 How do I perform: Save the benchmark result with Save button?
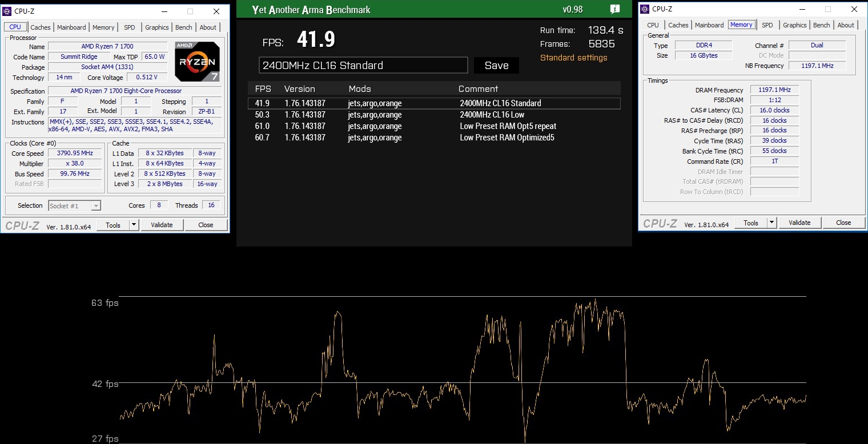(x=496, y=66)
